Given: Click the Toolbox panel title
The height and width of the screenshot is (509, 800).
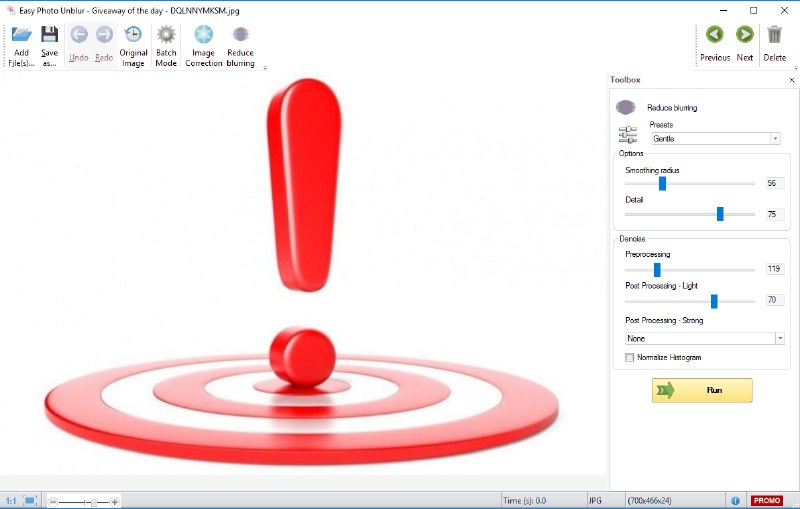Looking at the screenshot, I should pyautogui.click(x=625, y=80).
